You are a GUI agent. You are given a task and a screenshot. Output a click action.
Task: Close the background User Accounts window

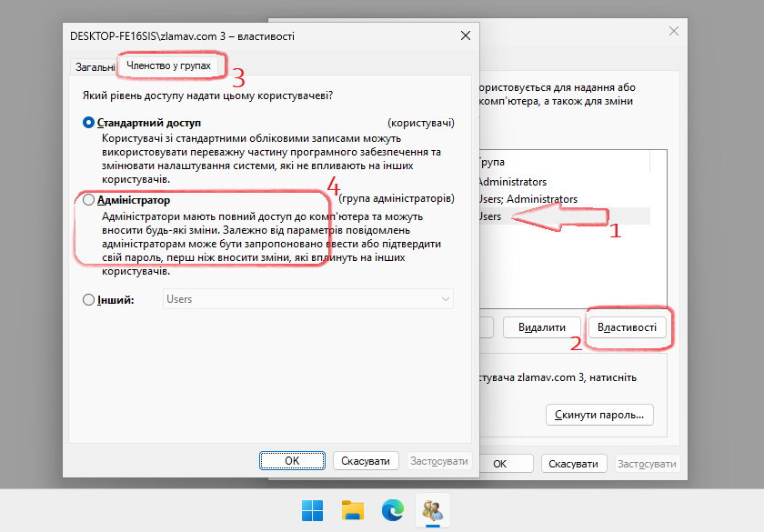[x=674, y=31]
